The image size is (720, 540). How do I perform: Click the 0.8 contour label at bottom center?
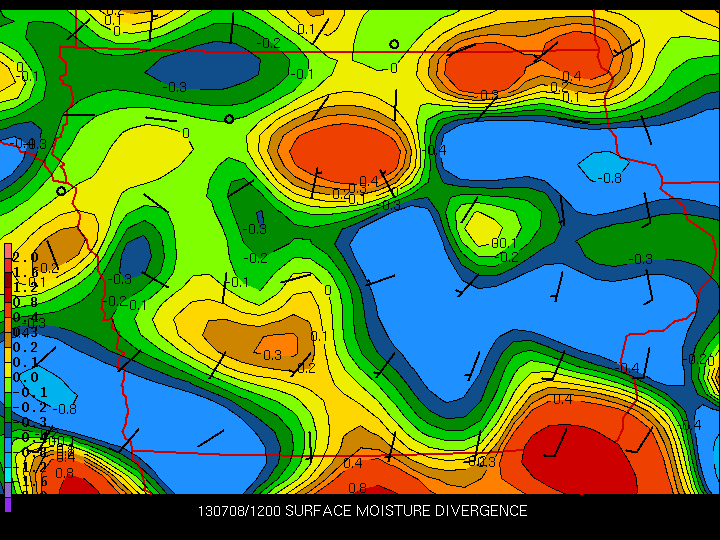[357, 489]
